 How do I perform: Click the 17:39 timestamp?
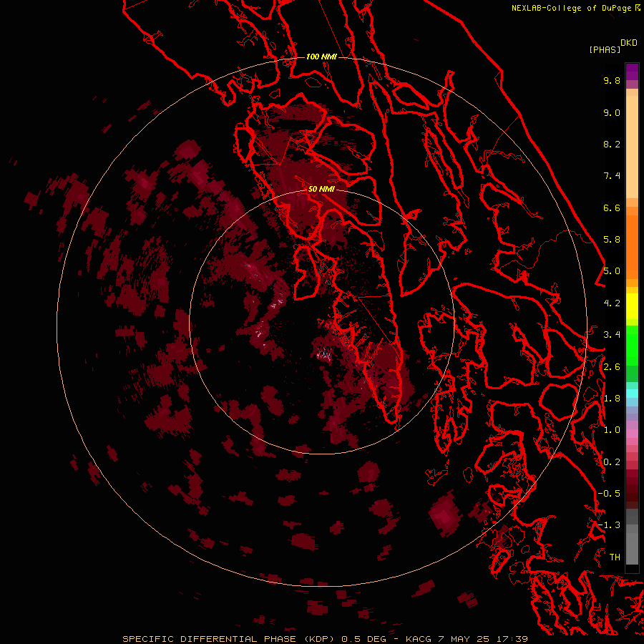[x=512, y=639]
